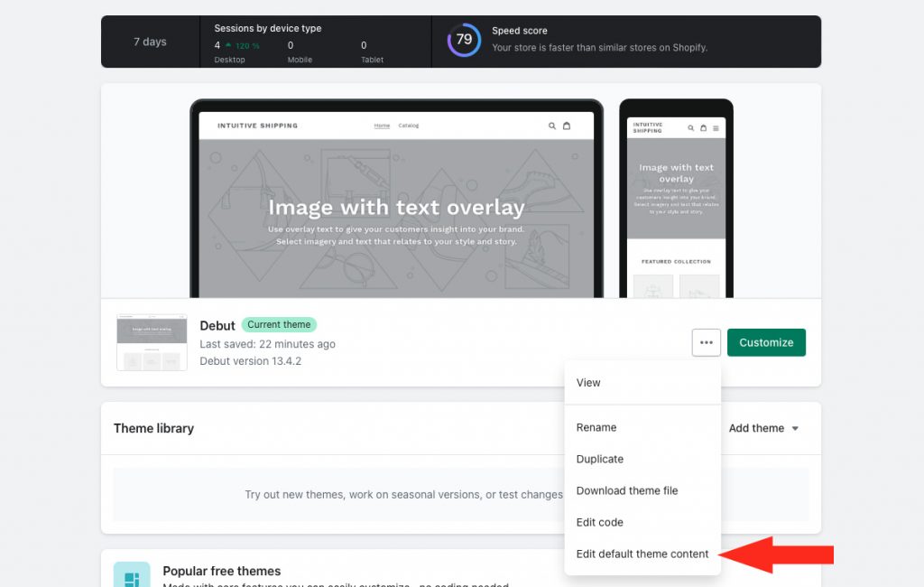The image size is (924, 587).
Task: Click the search icon in desktop preview
Action: tap(552, 126)
